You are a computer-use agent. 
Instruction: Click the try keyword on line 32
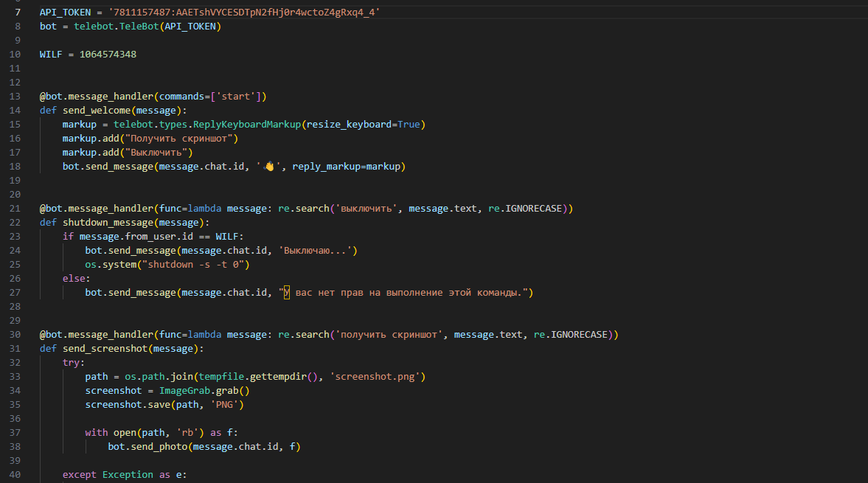pos(71,363)
